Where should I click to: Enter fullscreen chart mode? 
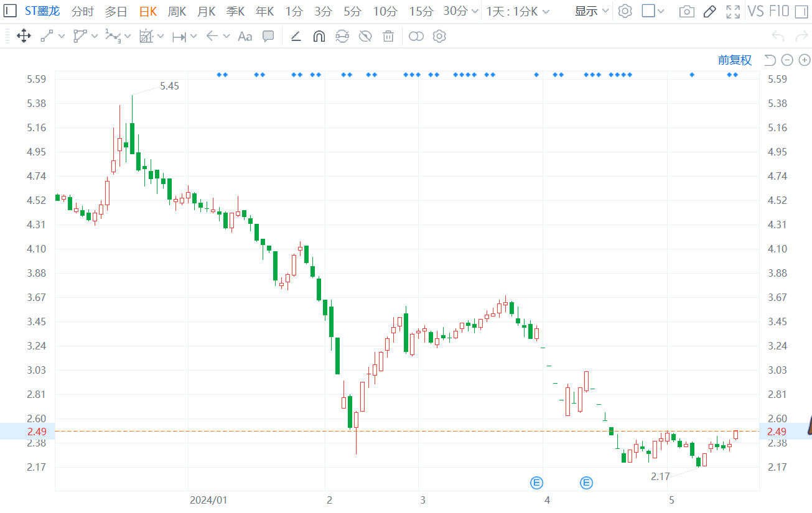coord(733,11)
